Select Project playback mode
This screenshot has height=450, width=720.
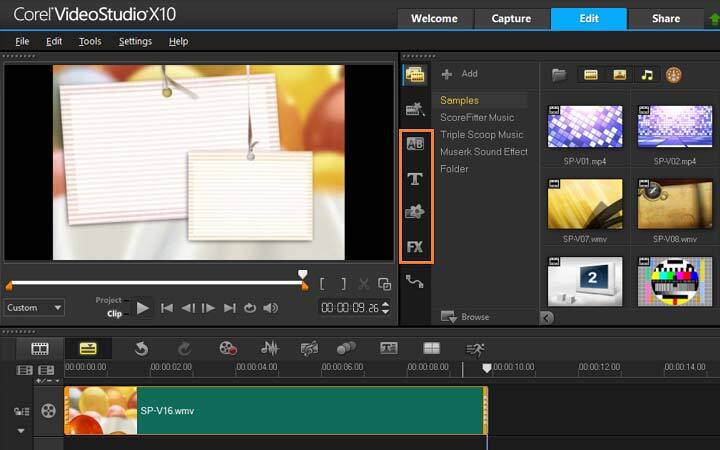(108, 300)
